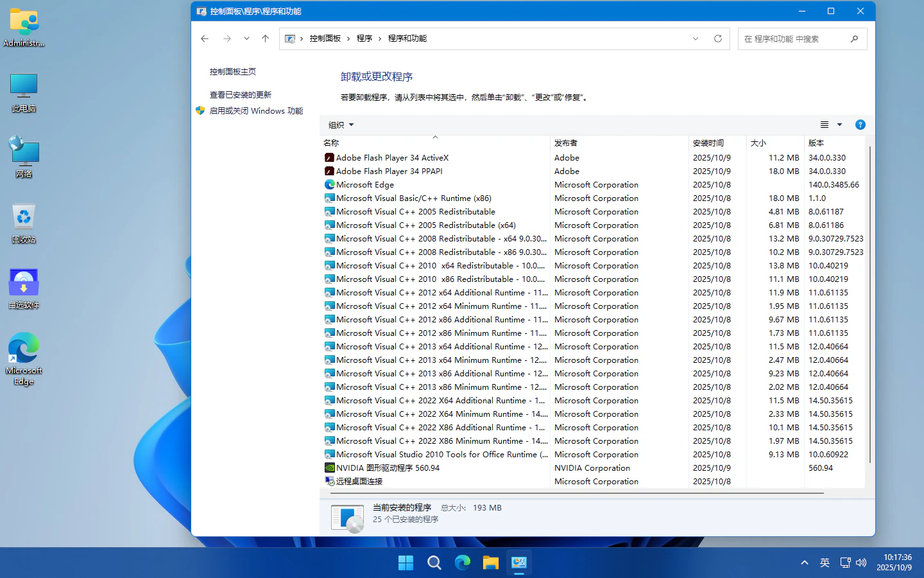924x578 pixels.
Task: Click the view layout icon
Action: point(825,125)
